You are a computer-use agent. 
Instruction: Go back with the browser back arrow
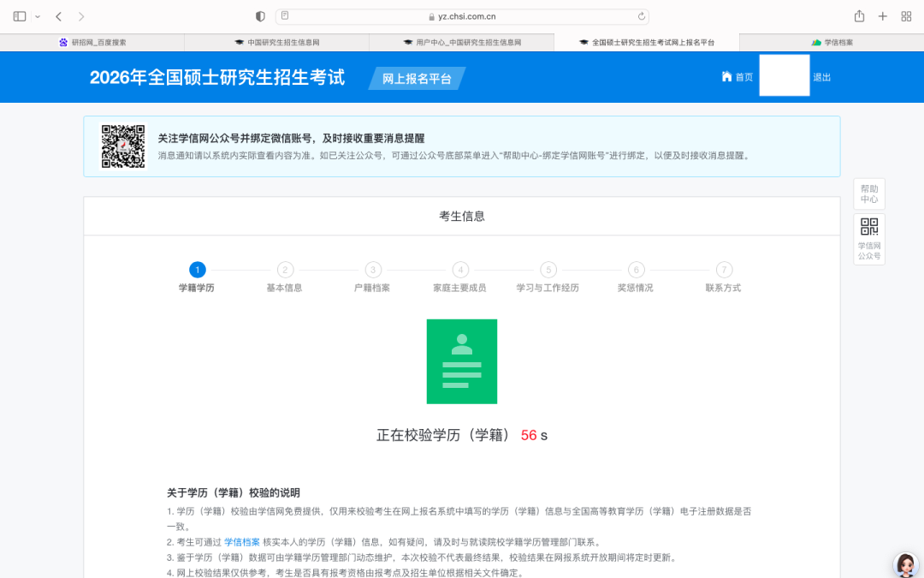58,16
